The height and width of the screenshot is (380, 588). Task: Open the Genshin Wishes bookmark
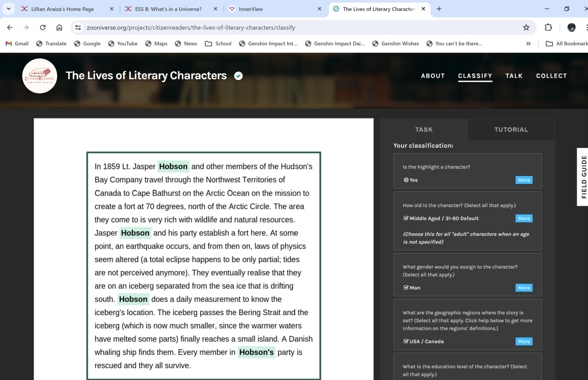[x=396, y=44]
